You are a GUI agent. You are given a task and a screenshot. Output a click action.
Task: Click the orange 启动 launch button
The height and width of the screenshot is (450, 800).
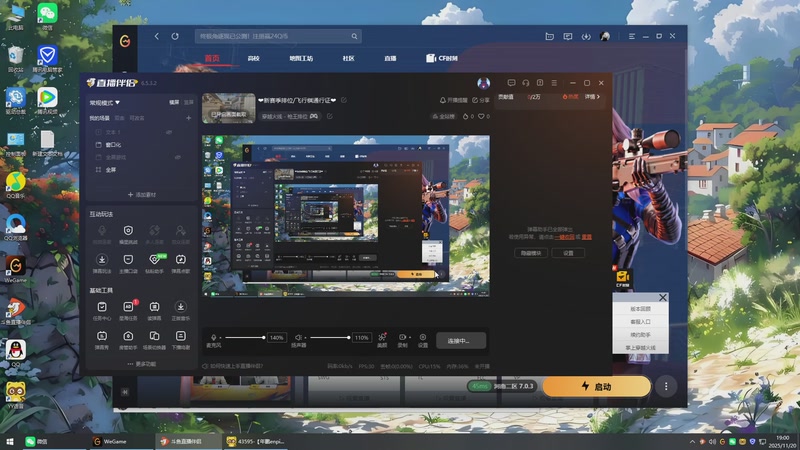[596, 387]
